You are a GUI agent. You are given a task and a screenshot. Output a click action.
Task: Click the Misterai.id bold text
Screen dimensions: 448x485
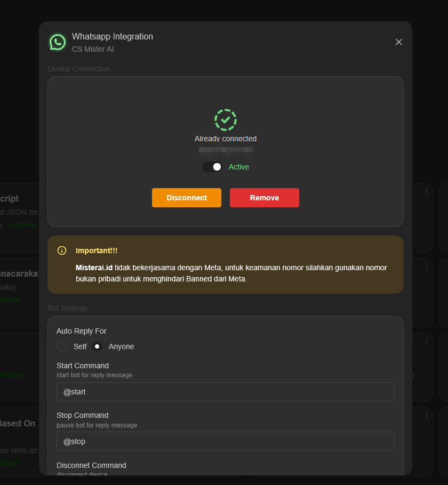point(94,268)
